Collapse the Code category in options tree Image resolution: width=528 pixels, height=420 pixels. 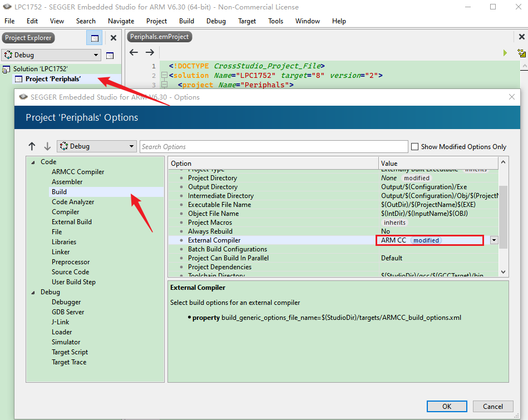(x=33, y=162)
